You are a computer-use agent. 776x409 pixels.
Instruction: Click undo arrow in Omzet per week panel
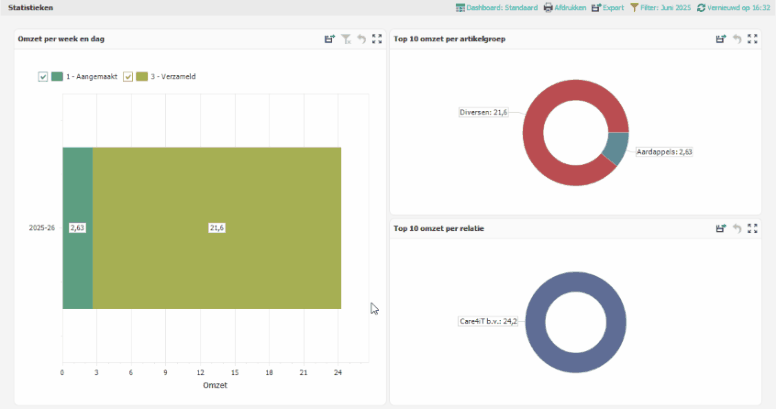(x=361, y=39)
